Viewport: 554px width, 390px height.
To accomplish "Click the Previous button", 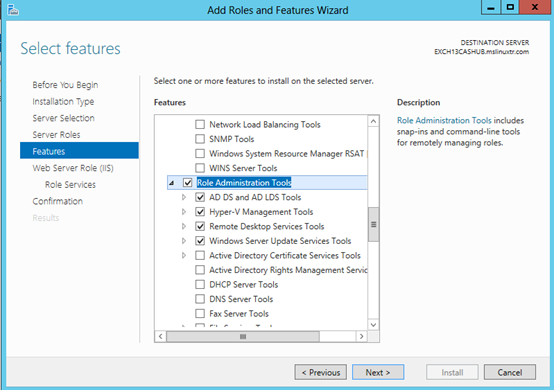I will point(320,372).
